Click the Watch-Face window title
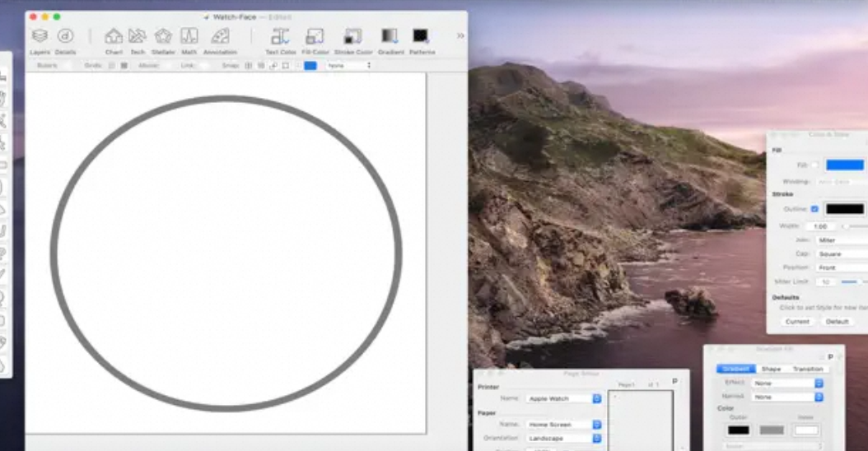This screenshot has height=451, width=868. click(235, 17)
